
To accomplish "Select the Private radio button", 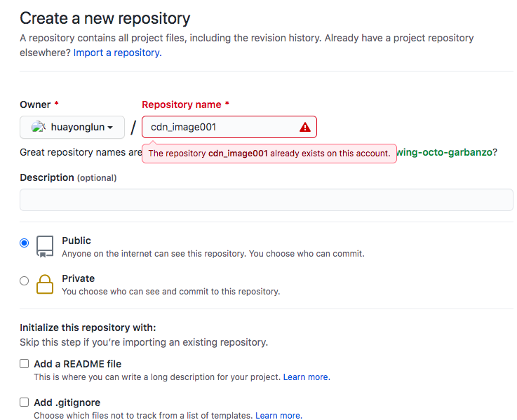I will point(25,280).
